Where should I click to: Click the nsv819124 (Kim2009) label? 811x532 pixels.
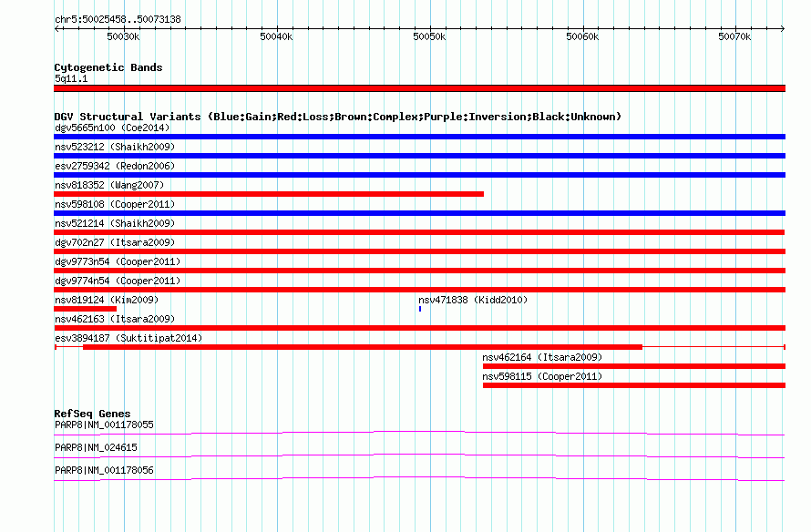pyautogui.click(x=107, y=300)
